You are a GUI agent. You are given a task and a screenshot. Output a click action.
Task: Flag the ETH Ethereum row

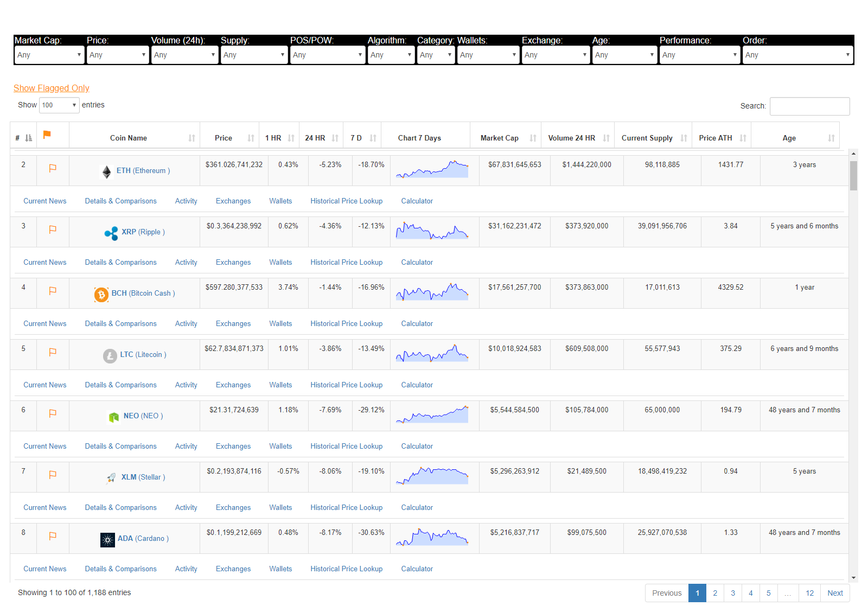(53, 168)
